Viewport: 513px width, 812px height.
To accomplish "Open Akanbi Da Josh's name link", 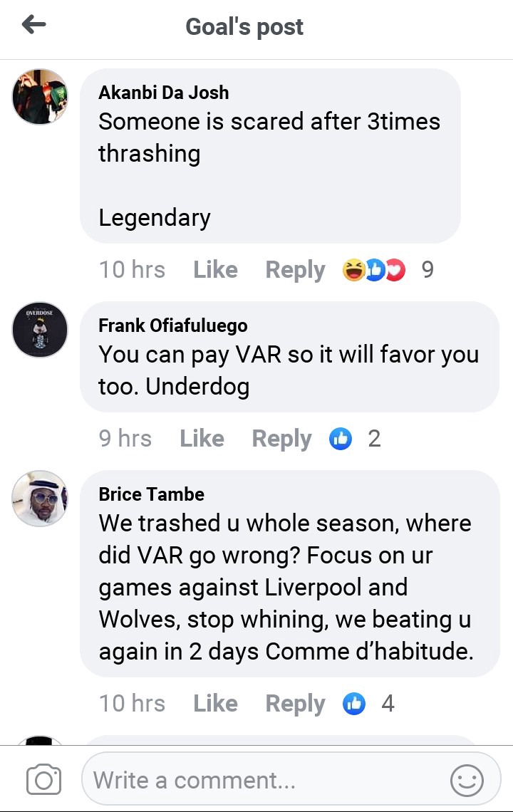I will (164, 93).
